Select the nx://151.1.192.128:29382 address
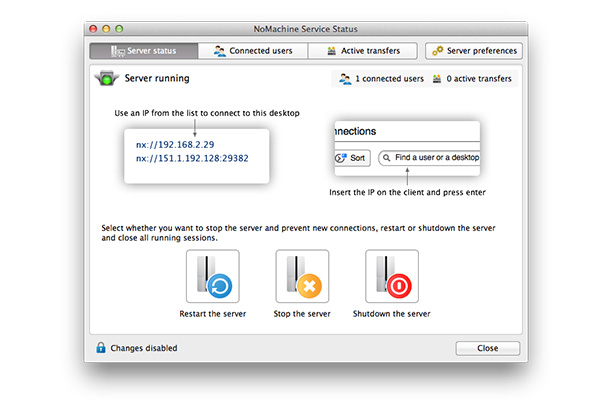This screenshot has height=414, width=600. [x=192, y=158]
